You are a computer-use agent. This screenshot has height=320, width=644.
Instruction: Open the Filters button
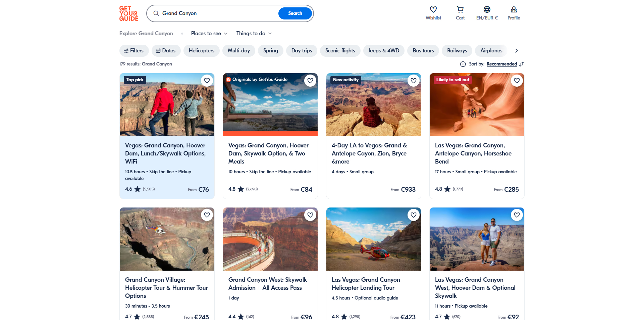tap(134, 51)
